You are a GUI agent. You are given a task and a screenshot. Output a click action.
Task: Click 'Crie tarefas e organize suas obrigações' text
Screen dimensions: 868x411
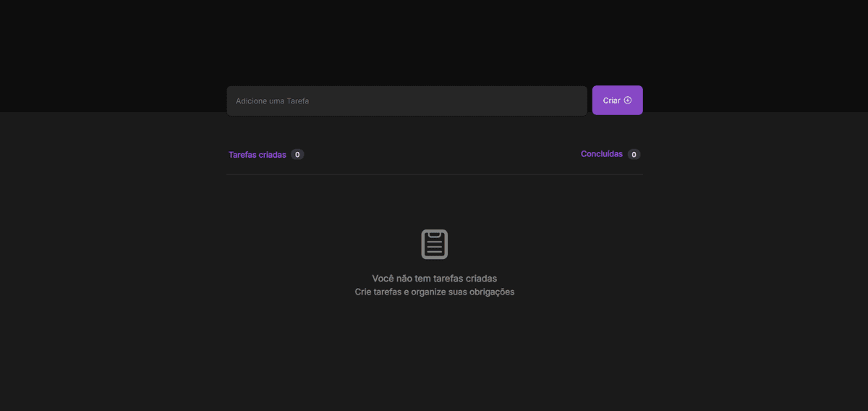pyautogui.click(x=434, y=292)
